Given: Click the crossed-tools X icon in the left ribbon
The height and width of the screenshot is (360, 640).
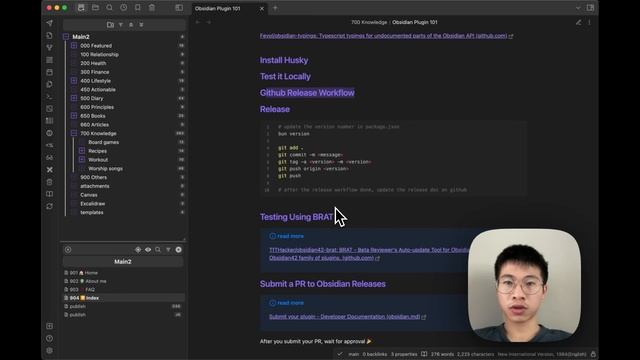Looking at the screenshot, I should 49,169.
